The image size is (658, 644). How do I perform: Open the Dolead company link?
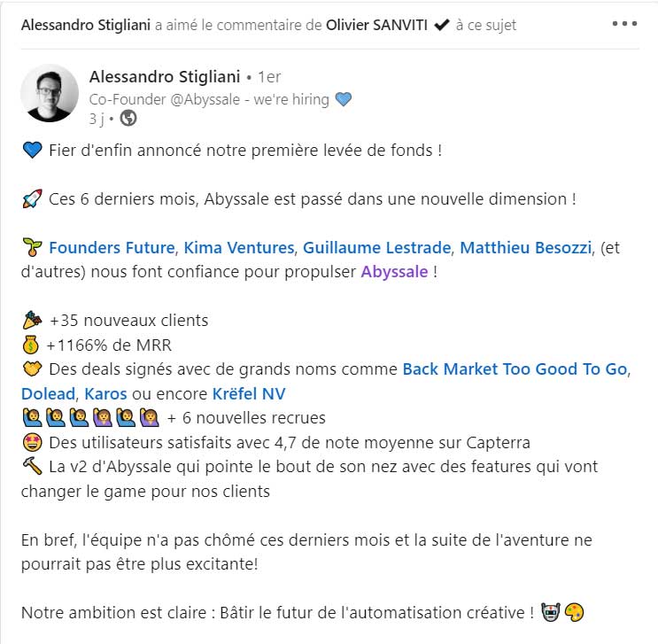[x=48, y=394]
